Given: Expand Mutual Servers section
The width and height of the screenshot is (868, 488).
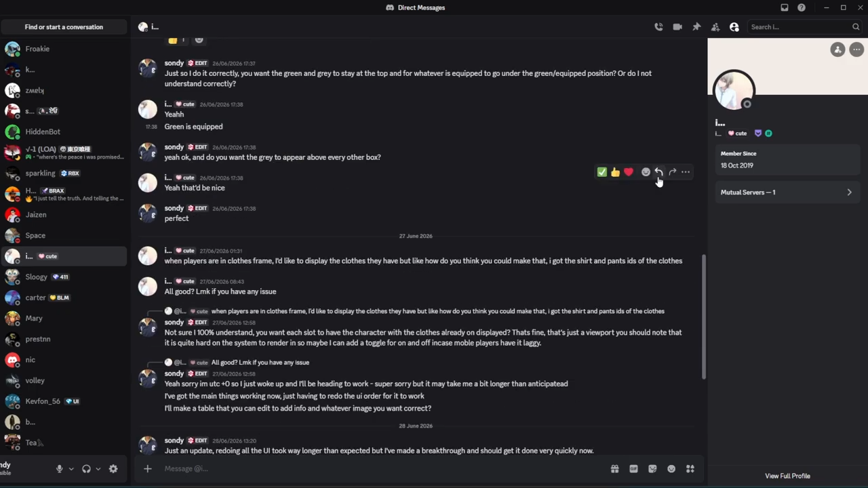Looking at the screenshot, I should click(x=787, y=192).
